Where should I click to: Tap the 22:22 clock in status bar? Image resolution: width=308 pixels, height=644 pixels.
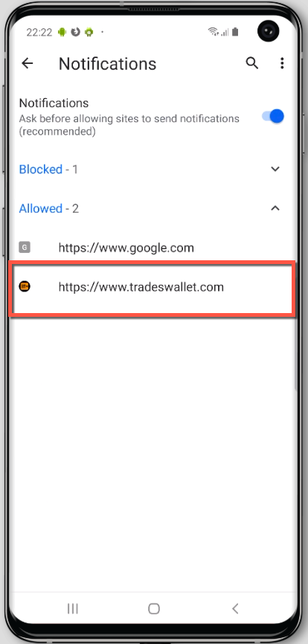click(39, 32)
